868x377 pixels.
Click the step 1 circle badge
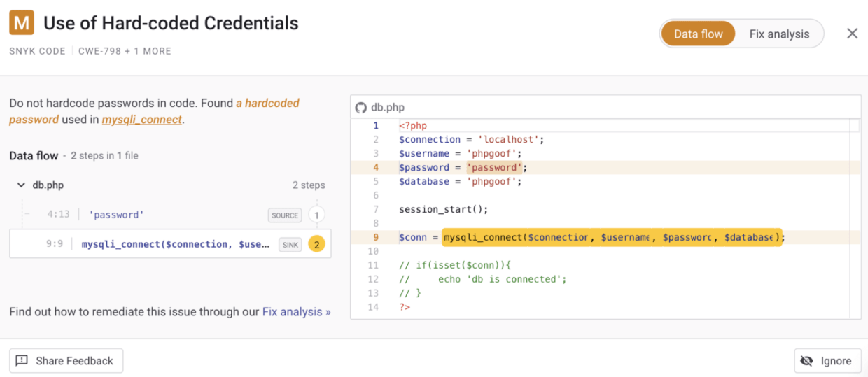[316, 215]
